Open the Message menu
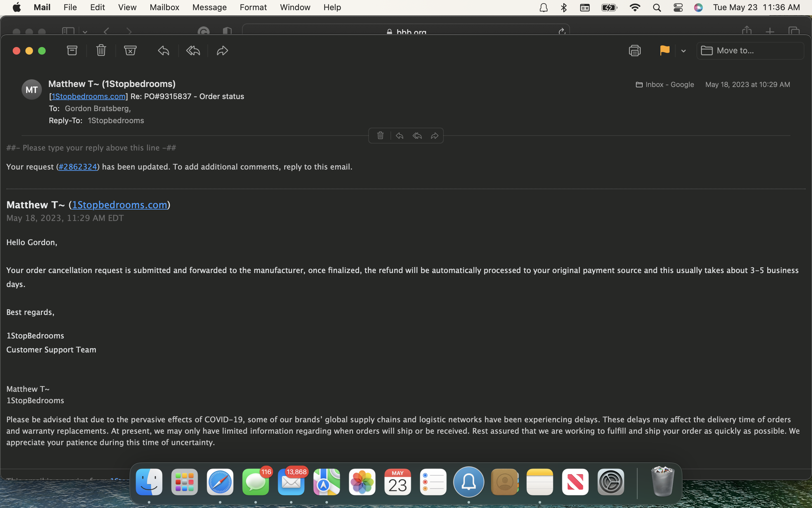Image resolution: width=812 pixels, height=508 pixels. click(x=209, y=7)
